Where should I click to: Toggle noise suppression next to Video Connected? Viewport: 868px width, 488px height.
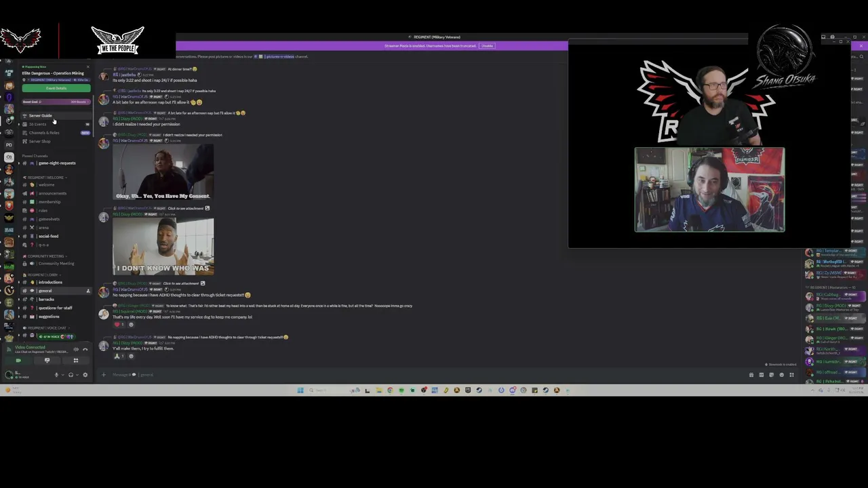coord(76,350)
